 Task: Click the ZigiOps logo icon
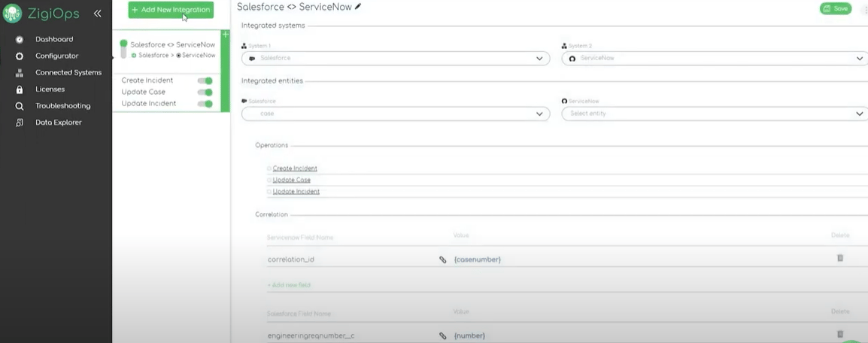(x=12, y=14)
